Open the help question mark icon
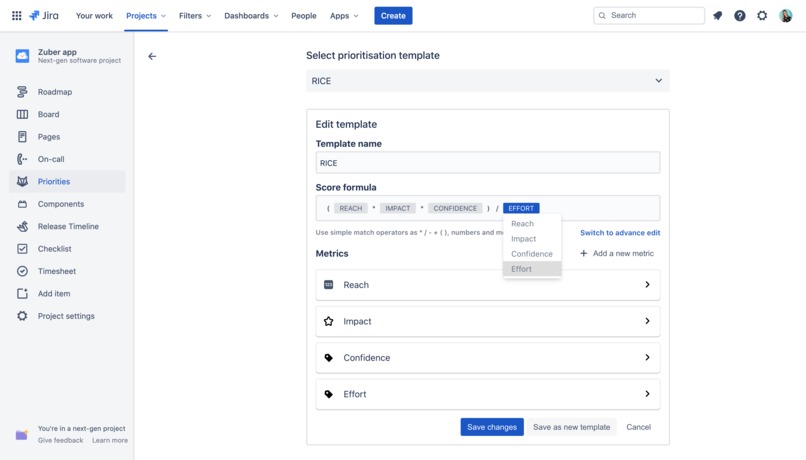The height and width of the screenshot is (460, 806). (x=740, y=15)
